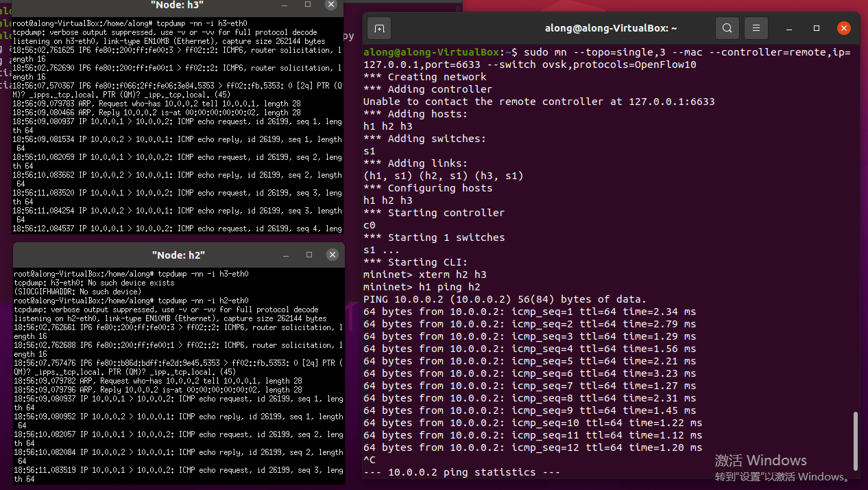Close the "Node: h3" xterm window

point(331,4)
